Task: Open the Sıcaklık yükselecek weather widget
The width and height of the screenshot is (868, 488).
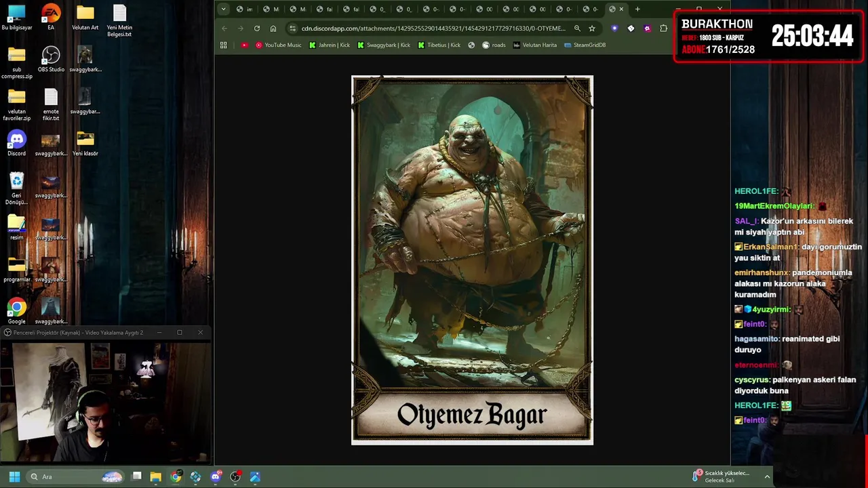Action: 722,476
